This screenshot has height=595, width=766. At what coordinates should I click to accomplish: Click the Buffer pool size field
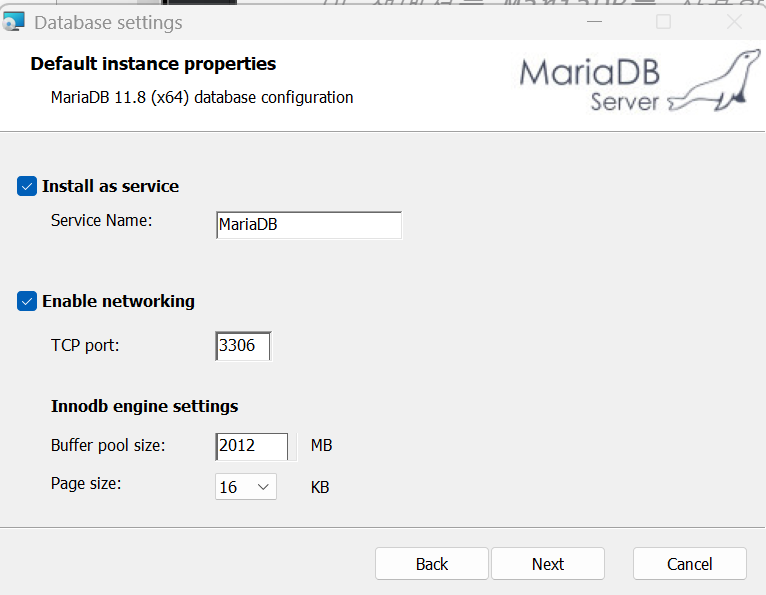[x=252, y=446]
